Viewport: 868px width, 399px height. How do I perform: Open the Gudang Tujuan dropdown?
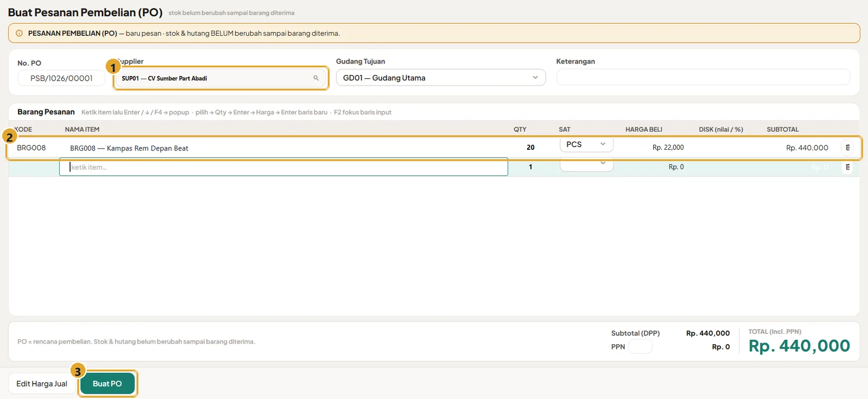[x=441, y=78]
